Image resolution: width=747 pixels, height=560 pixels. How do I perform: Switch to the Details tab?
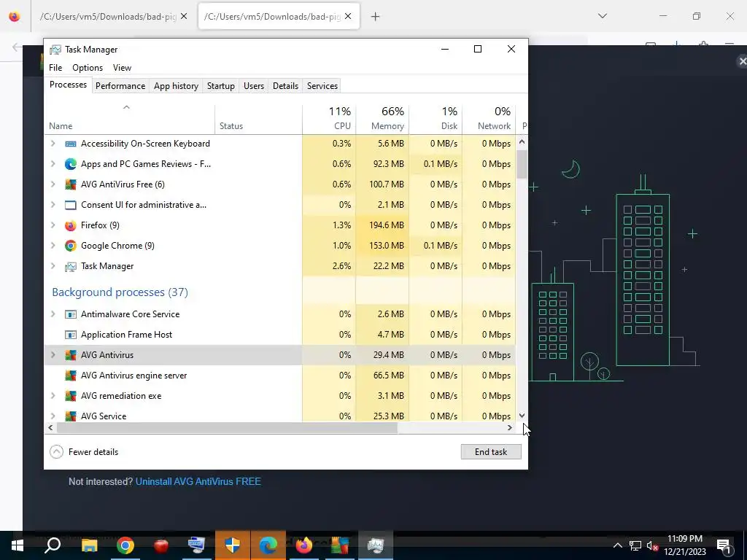[x=285, y=86]
